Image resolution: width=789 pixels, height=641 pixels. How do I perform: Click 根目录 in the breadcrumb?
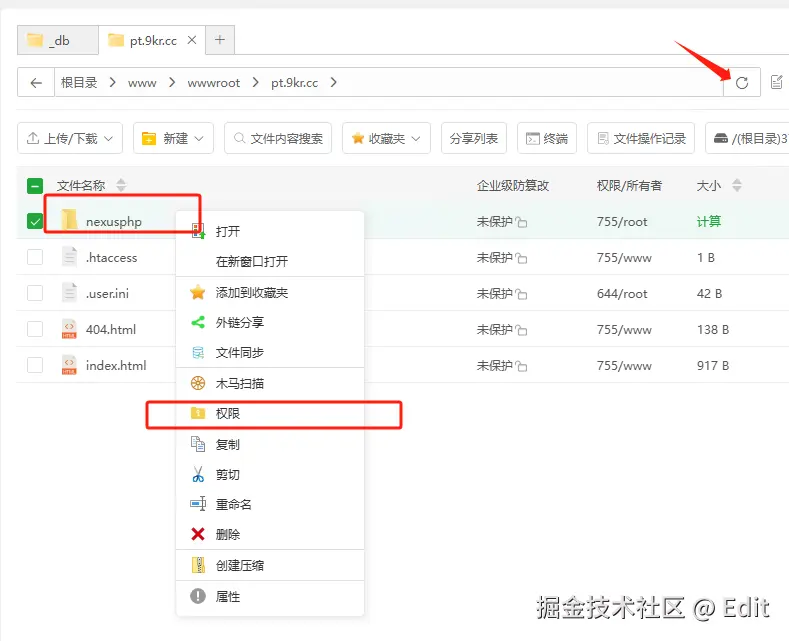(79, 83)
